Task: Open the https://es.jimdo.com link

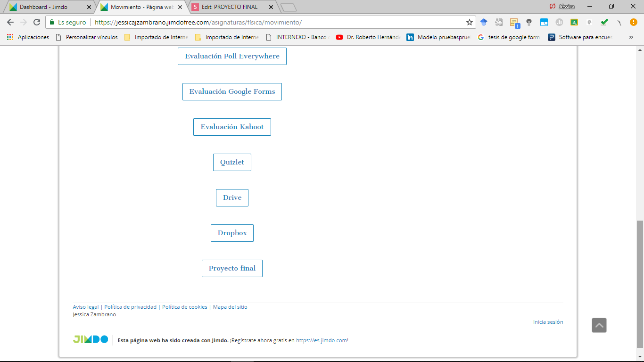Action: click(322, 340)
